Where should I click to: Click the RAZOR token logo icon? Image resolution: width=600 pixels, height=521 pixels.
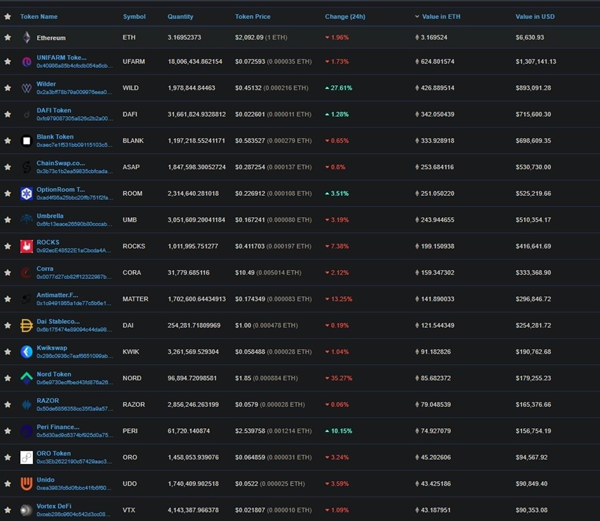(x=26, y=405)
